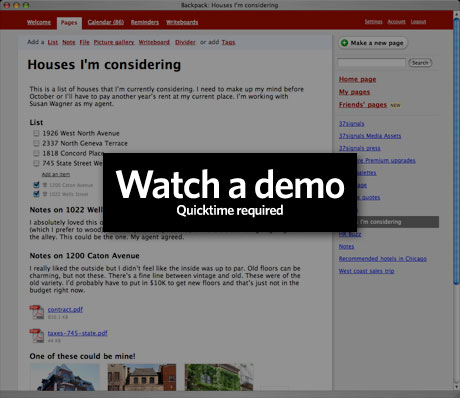Open Friends' pages in sidebar
The height and width of the screenshot is (398, 460).
(x=363, y=105)
